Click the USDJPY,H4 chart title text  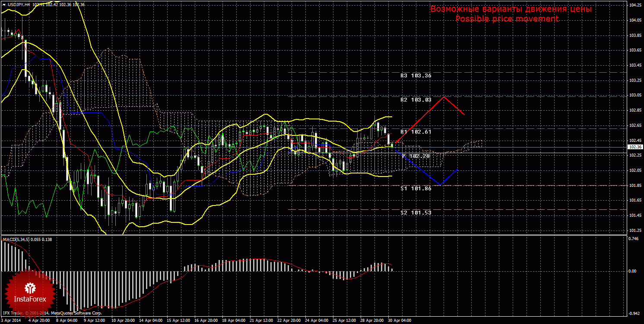coord(18,4)
